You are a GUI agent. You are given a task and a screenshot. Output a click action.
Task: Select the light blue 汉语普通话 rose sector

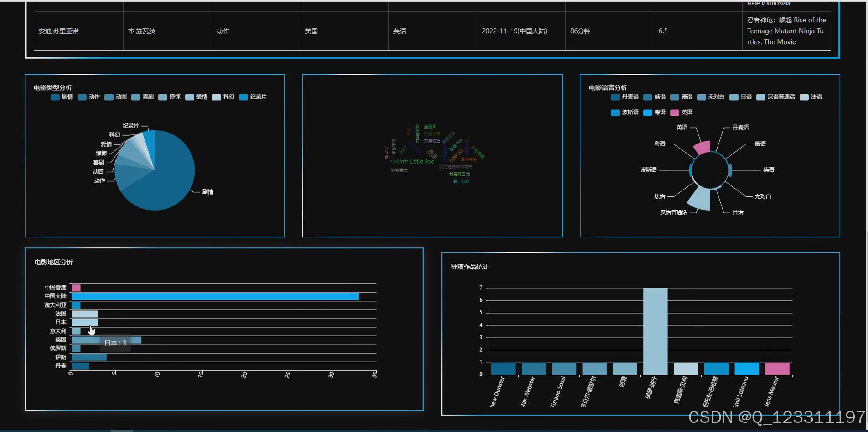(x=700, y=200)
